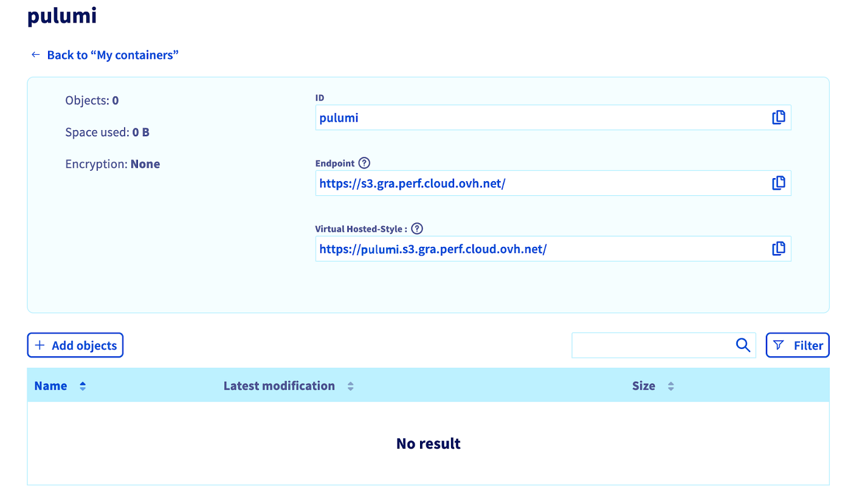Click the Size column header
851x504 pixels.
point(643,386)
